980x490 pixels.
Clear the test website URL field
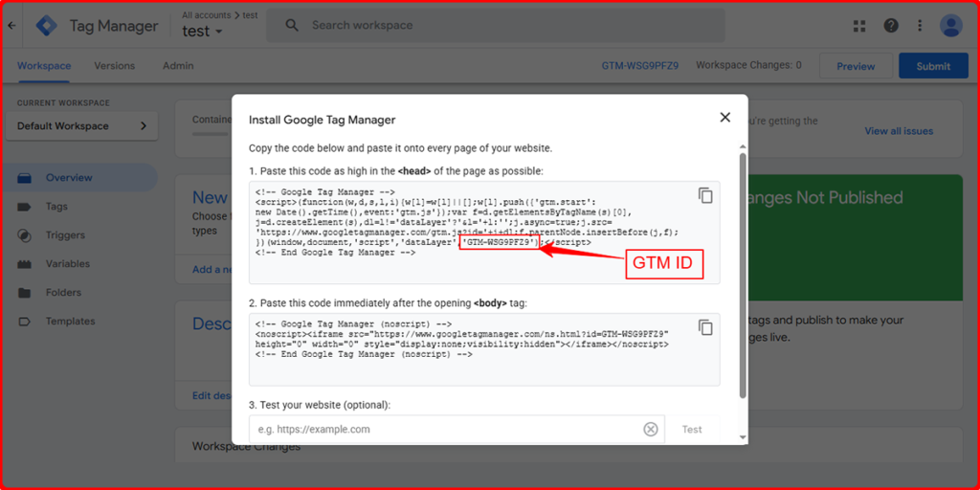coord(651,430)
